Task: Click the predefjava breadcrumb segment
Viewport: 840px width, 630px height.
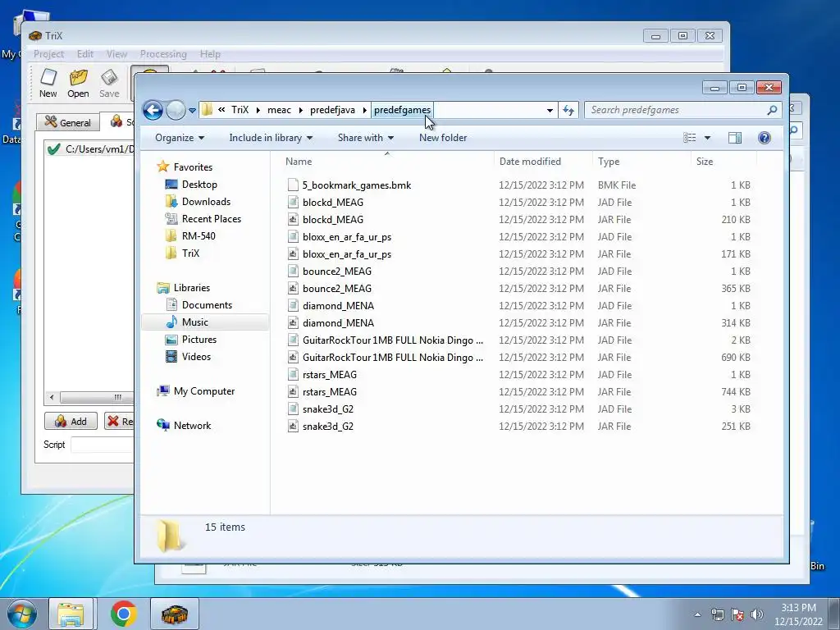Action: click(332, 111)
